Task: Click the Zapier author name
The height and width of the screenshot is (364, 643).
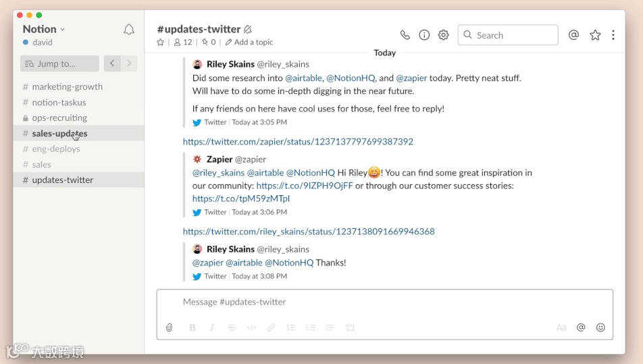Action: [x=220, y=159]
